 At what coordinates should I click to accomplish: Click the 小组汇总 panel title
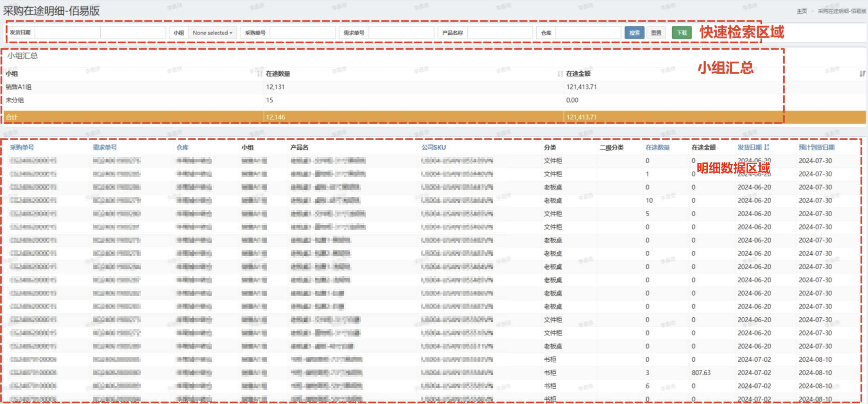tap(23, 56)
